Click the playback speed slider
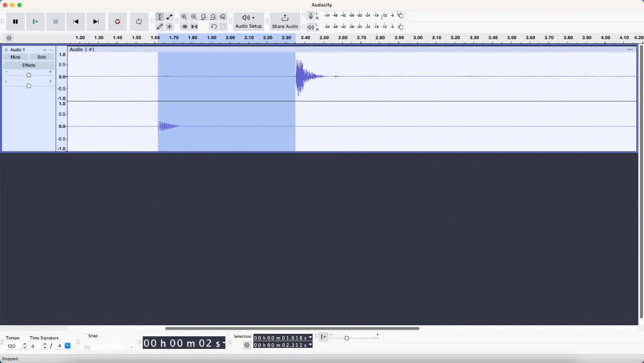This screenshot has height=363, width=644. click(347, 338)
